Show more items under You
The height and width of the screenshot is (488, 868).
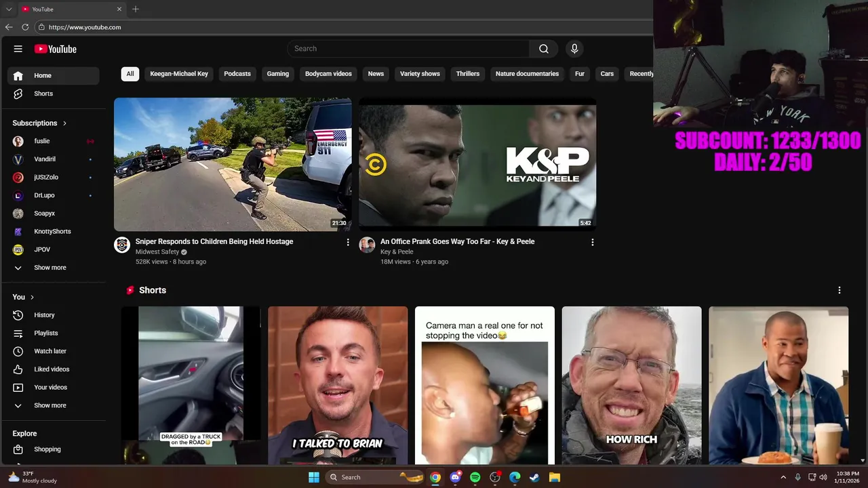(53, 405)
